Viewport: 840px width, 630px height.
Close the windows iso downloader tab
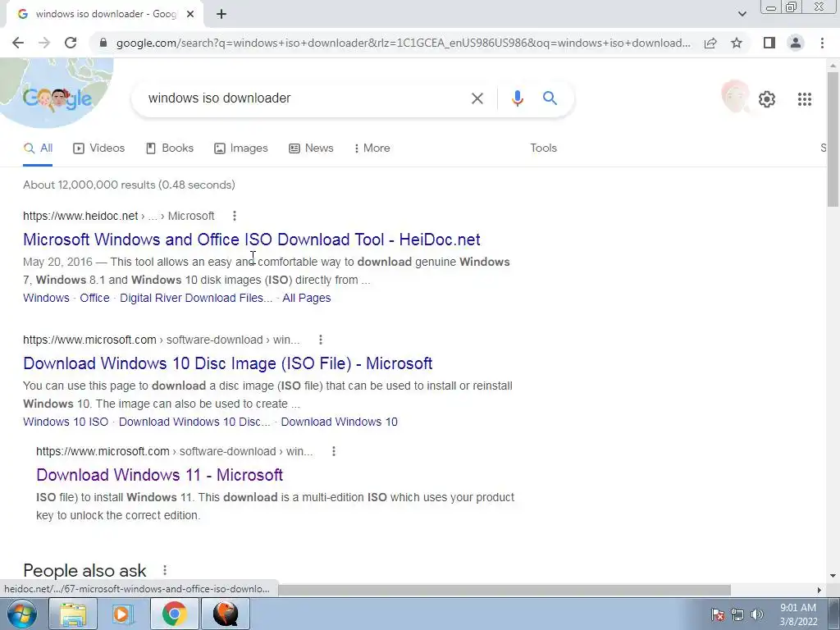[x=189, y=15]
